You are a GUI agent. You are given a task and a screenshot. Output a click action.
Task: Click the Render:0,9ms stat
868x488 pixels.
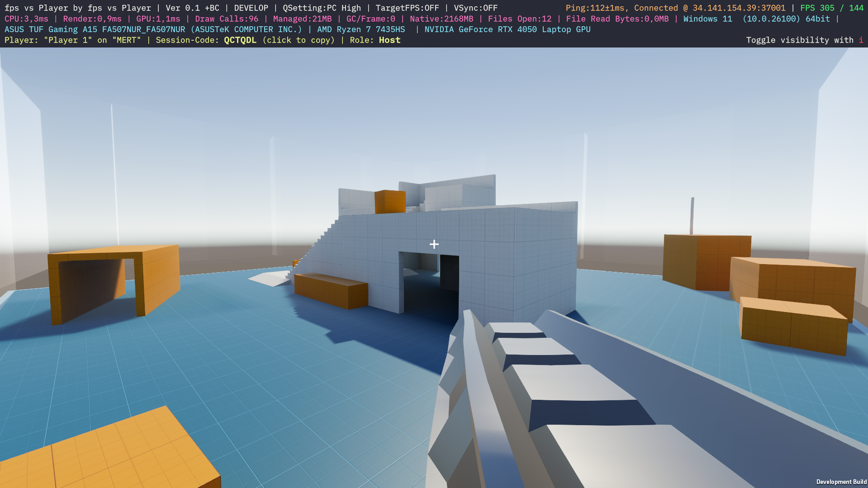(92, 19)
